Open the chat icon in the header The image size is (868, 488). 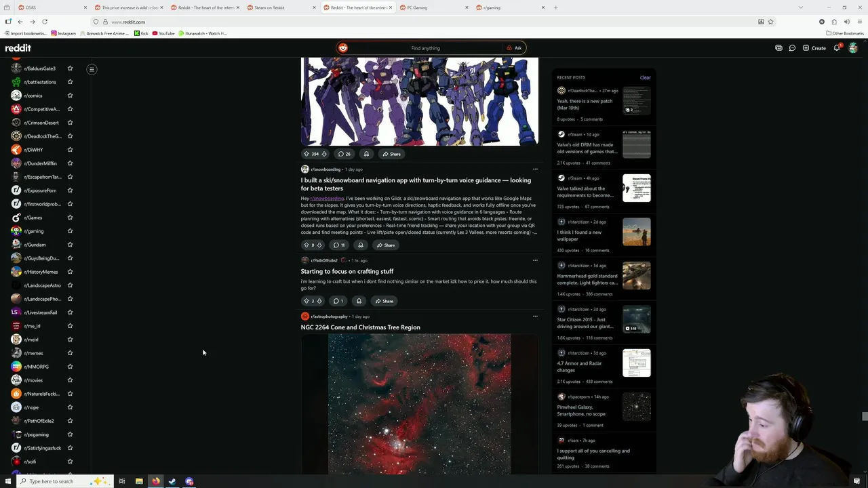[792, 48]
